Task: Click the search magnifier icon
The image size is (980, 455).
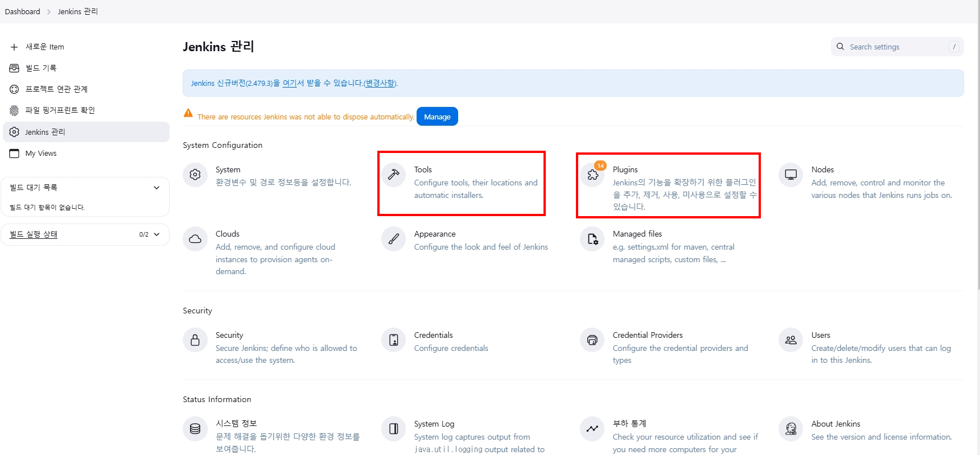Action: 840,47
